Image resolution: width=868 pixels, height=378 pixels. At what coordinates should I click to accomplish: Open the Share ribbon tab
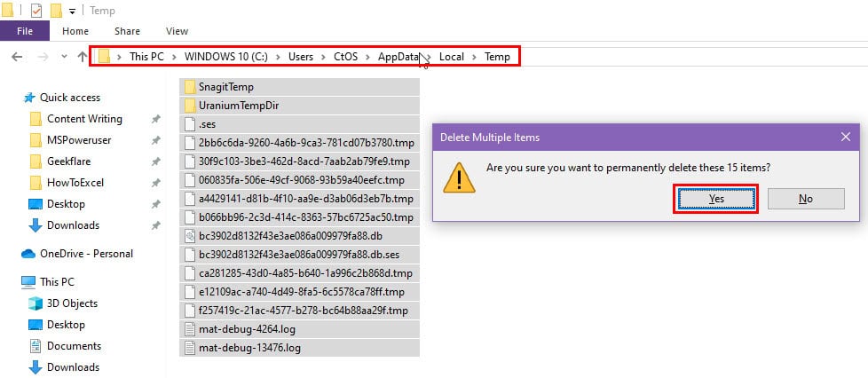(x=127, y=31)
